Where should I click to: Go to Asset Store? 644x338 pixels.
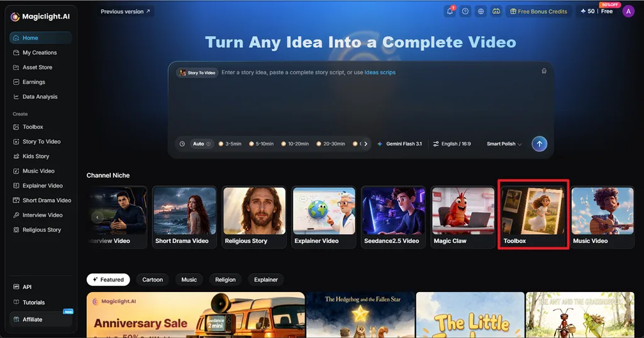[x=41, y=67]
